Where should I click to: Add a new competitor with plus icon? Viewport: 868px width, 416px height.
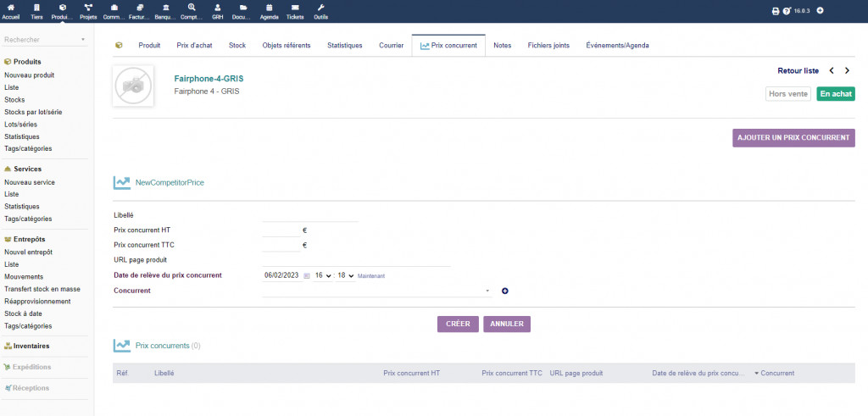click(505, 291)
